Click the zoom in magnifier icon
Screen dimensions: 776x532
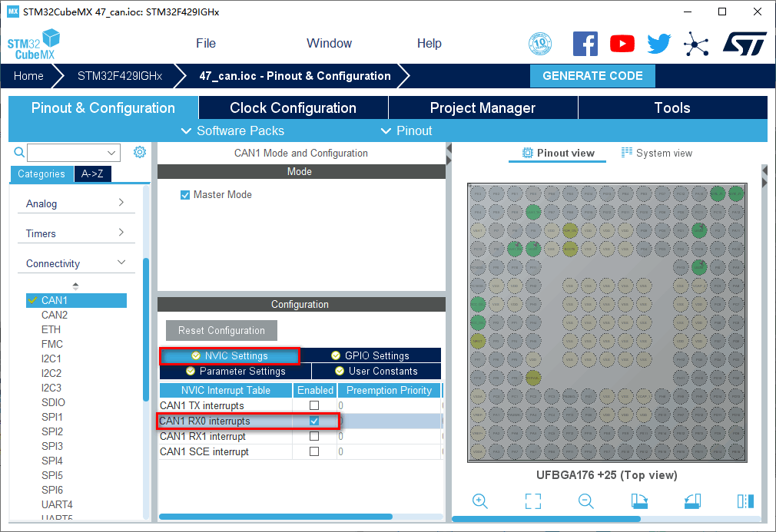click(x=480, y=501)
